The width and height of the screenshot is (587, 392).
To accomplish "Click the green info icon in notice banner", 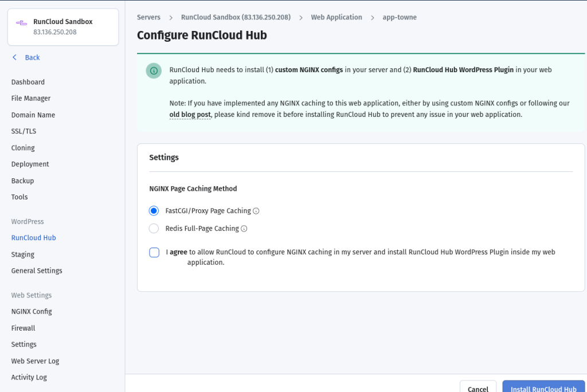I will click(x=154, y=70).
